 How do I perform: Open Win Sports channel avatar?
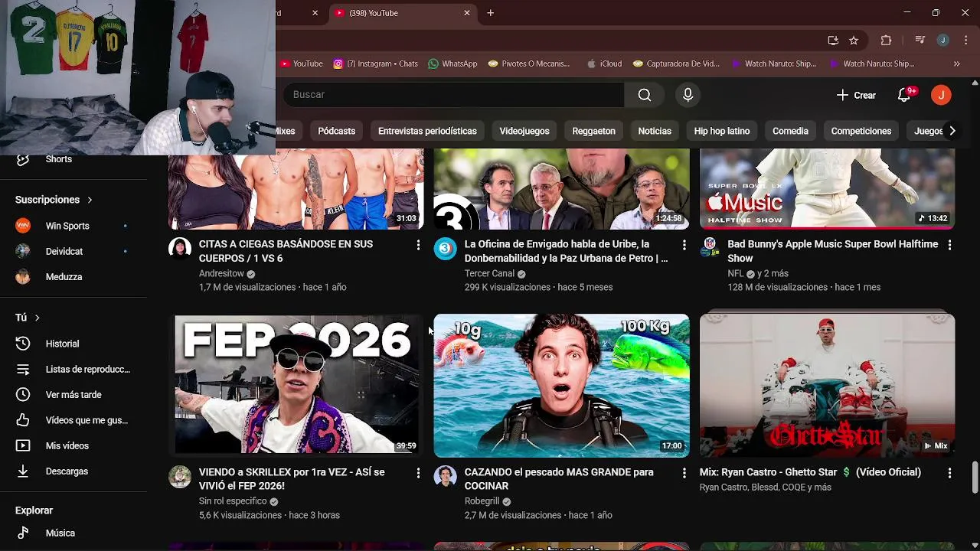pyautogui.click(x=23, y=226)
